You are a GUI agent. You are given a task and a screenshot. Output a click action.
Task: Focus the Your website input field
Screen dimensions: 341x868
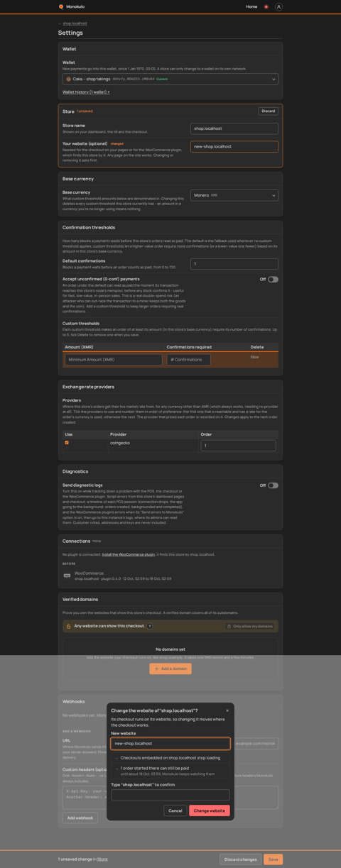[x=234, y=146]
